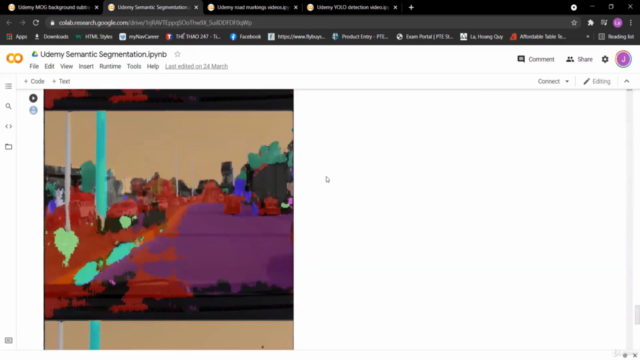Click the Last edited on 24 March link
The width and height of the screenshot is (640, 360).
[196, 66]
